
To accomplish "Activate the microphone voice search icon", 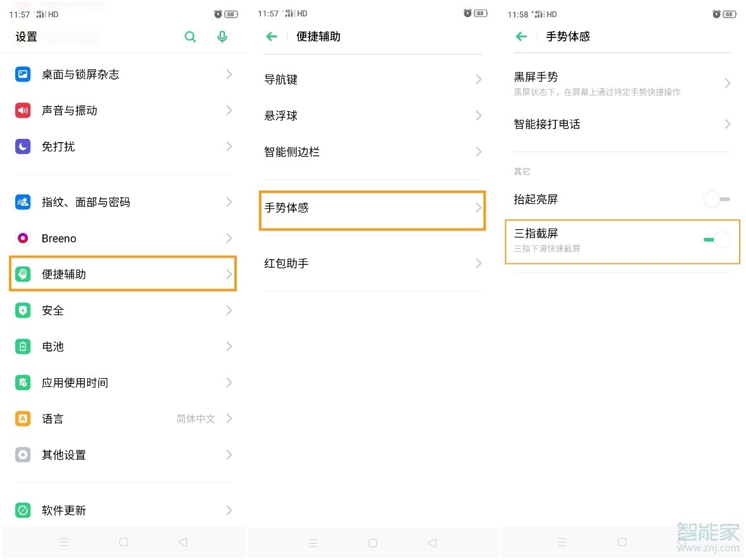I will pyautogui.click(x=222, y=37).
